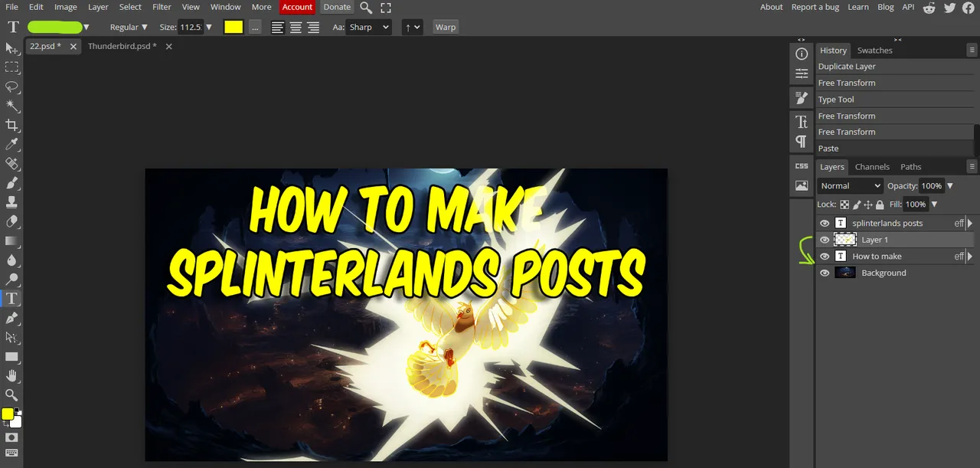
Task: Select the Move tool
Action: point(11,48)
